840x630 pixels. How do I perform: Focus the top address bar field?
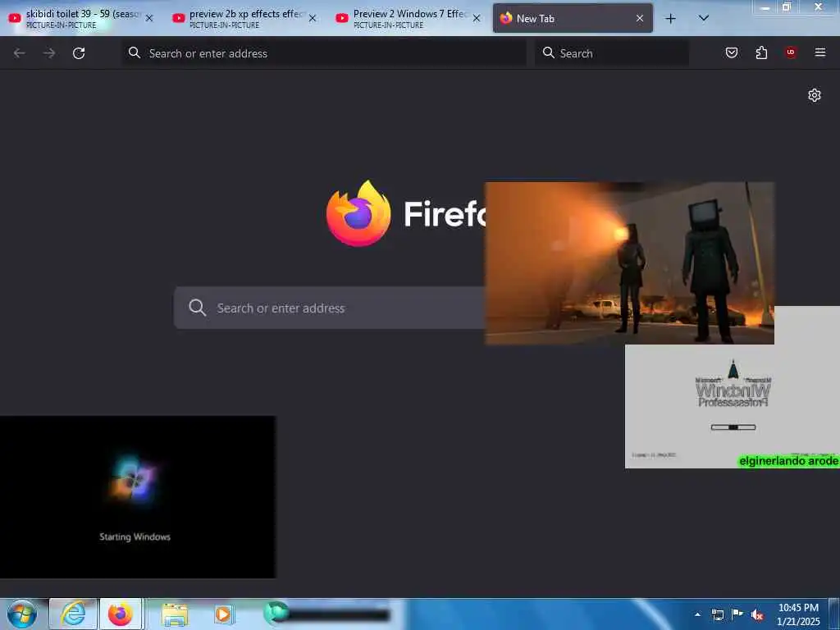(324, 53)
